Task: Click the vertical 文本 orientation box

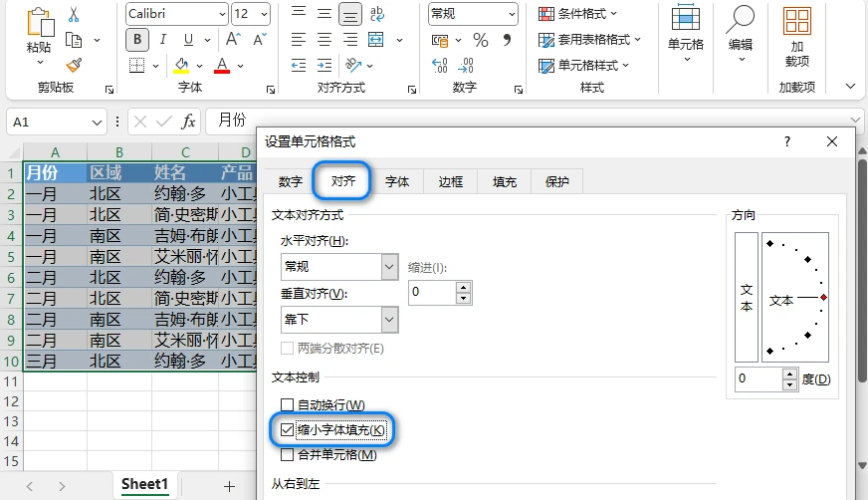Action: click(x=747, y=298)
